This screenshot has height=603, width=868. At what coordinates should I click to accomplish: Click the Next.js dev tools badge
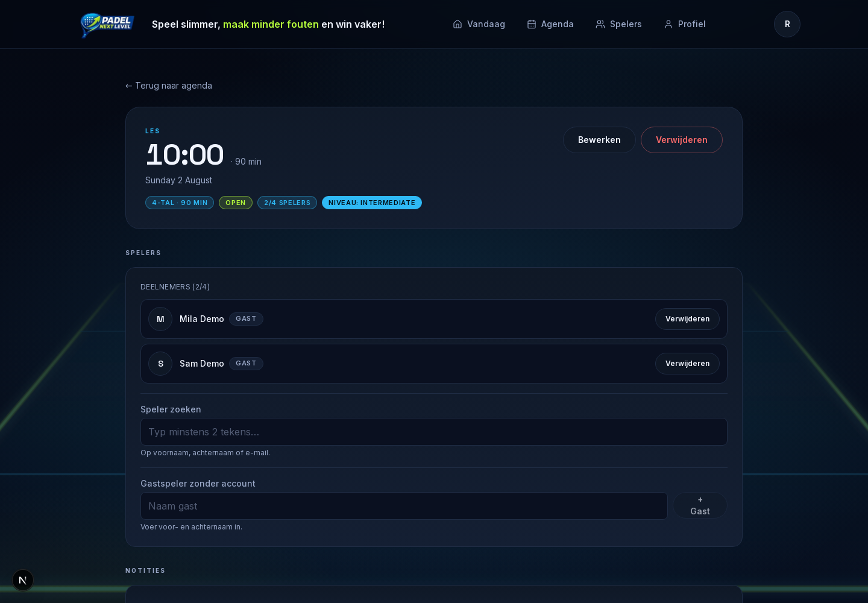pyautogui.click(x=23, y=580)
